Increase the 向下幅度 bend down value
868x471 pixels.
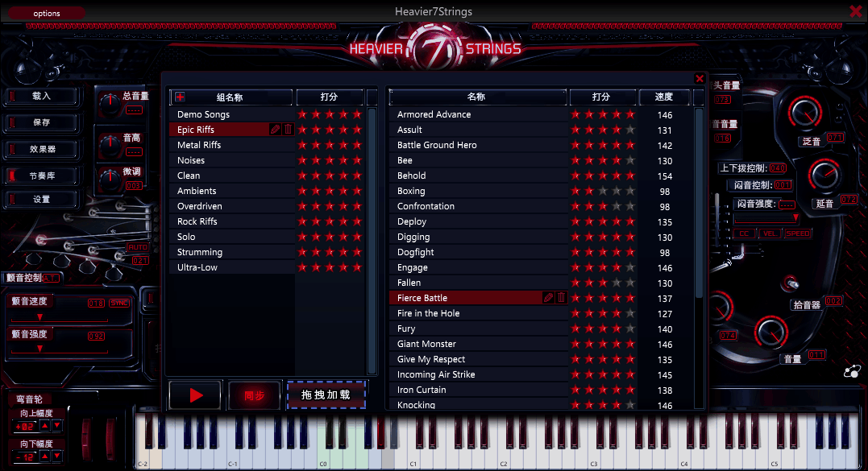[45, 456]
